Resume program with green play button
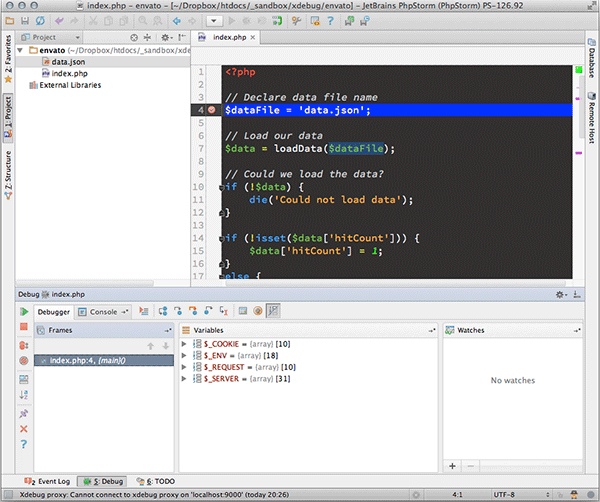The image size is (600, 502). pos(24,311)
